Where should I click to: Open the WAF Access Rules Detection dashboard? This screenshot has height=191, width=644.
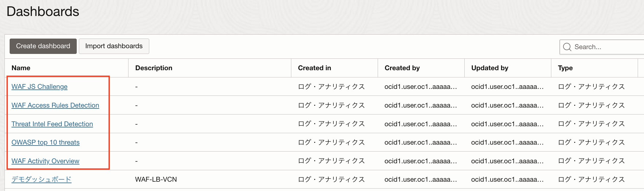55,105
